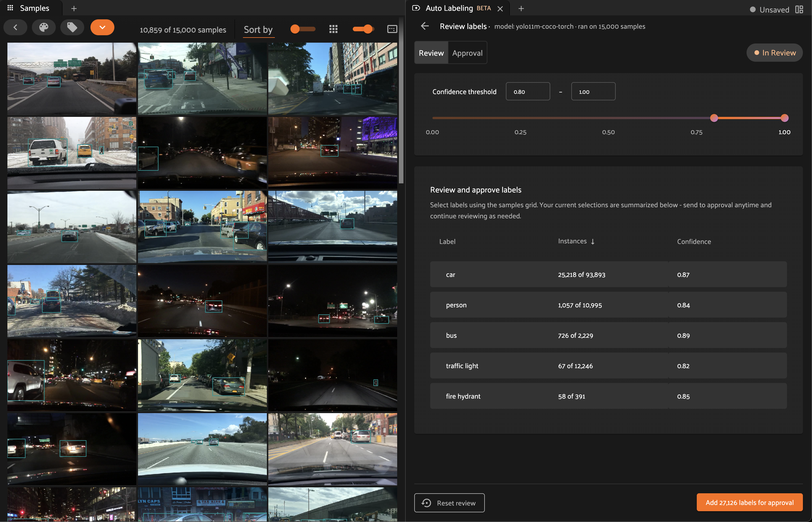
Task: Select the Review tab
Action: pos(431,53)
